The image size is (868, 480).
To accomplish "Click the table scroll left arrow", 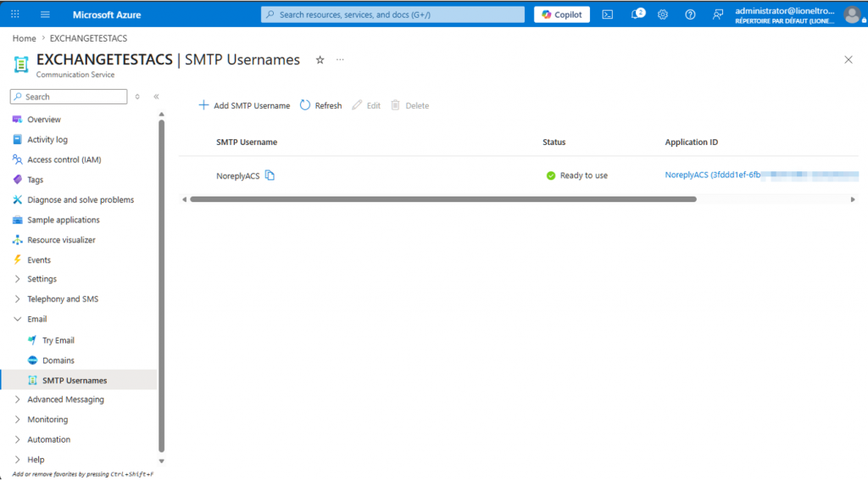I will point(184,199).
